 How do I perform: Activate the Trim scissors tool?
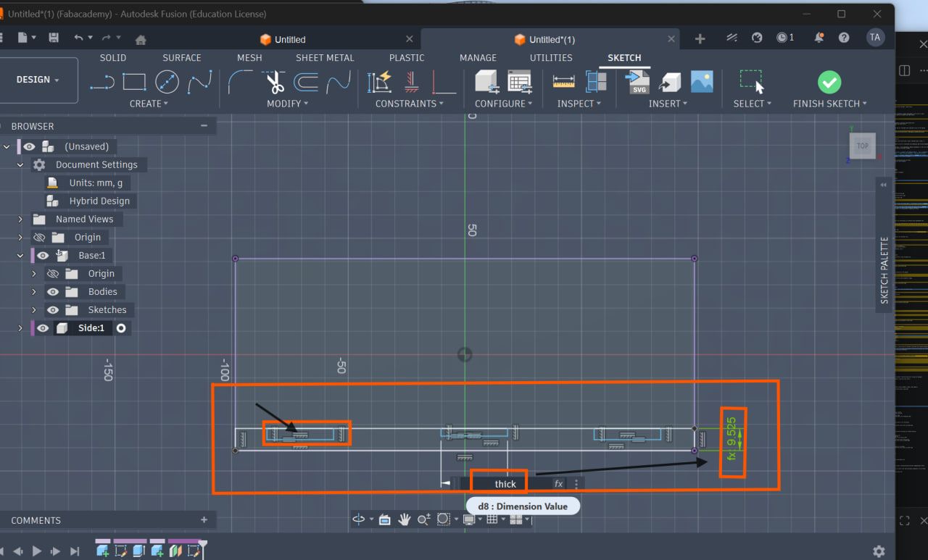pos(275,83)
